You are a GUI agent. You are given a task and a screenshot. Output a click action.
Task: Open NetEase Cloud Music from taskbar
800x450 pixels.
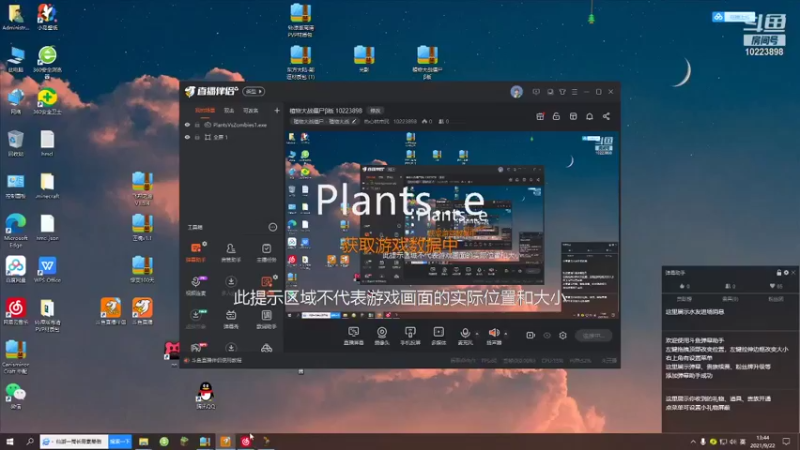[245, 441]
